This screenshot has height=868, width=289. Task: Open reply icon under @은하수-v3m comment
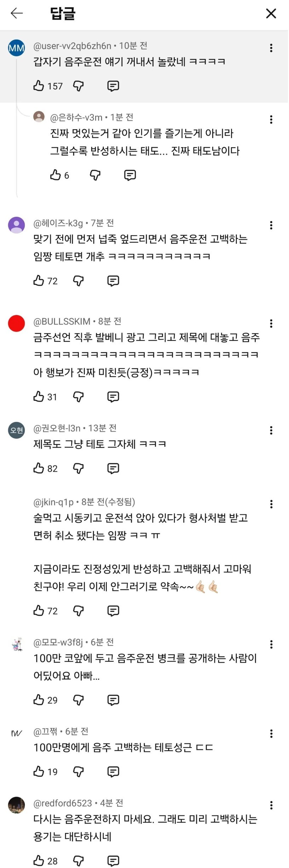(x=130, y=175)
